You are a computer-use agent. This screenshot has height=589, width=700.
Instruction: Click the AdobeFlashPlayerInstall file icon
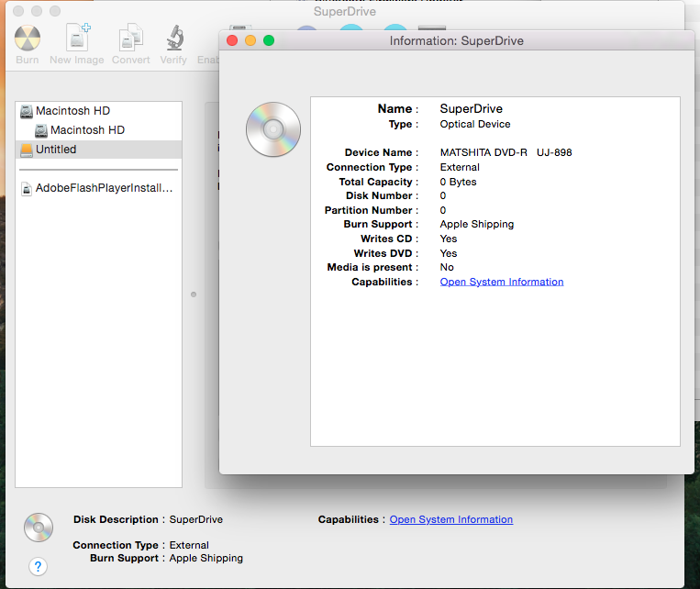tap(27, 189)
